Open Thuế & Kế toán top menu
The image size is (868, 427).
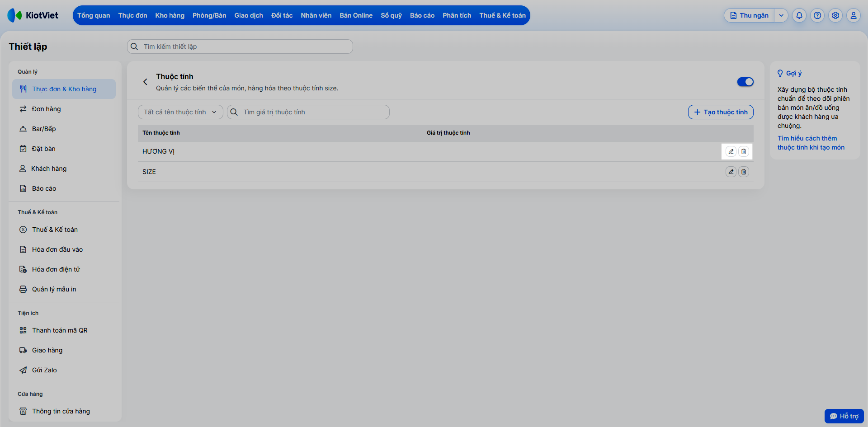(x=503, y=15)
